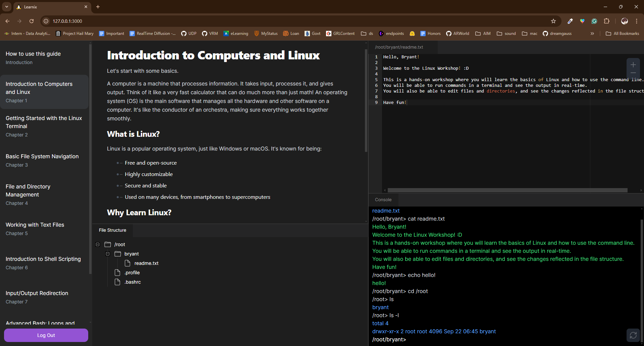Click the bryant folder icon
The height and width of the screenshot is (346, 644).
[x=118, y=254]
